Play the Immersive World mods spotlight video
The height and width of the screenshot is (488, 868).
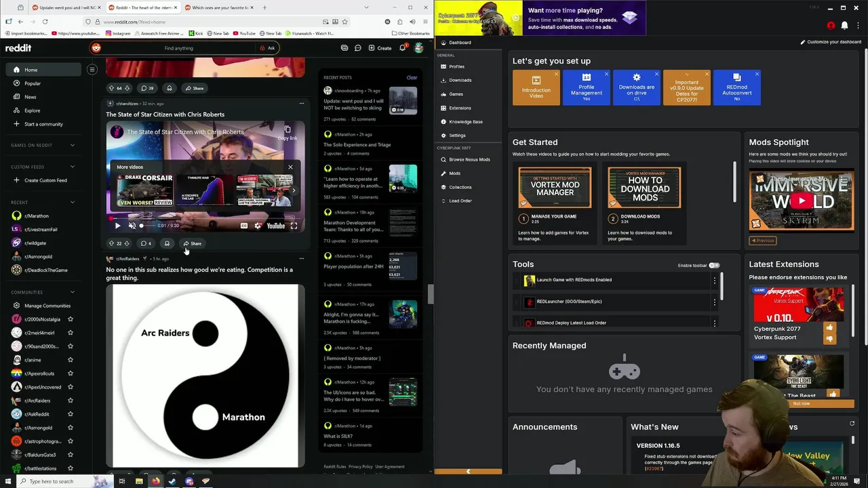click(802, 201)
